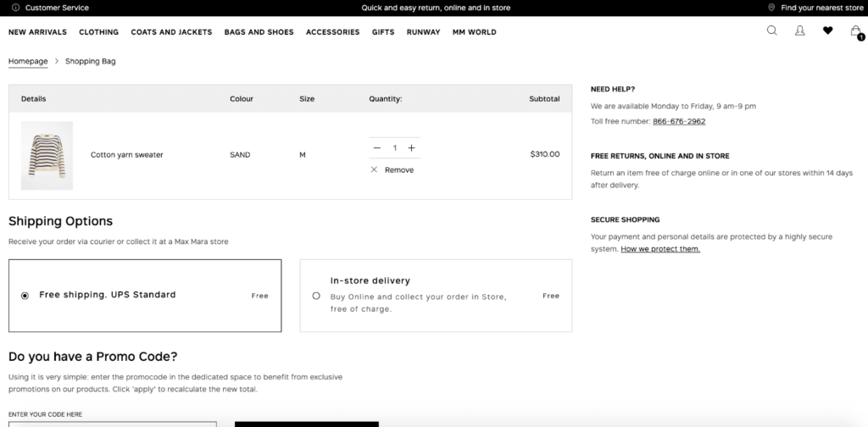Click the Size column header

(x=307, y=99)
